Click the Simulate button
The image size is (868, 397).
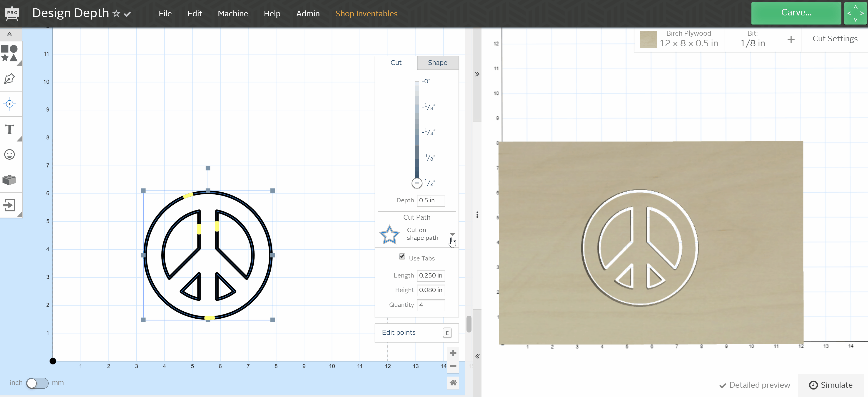coord(831,385)
